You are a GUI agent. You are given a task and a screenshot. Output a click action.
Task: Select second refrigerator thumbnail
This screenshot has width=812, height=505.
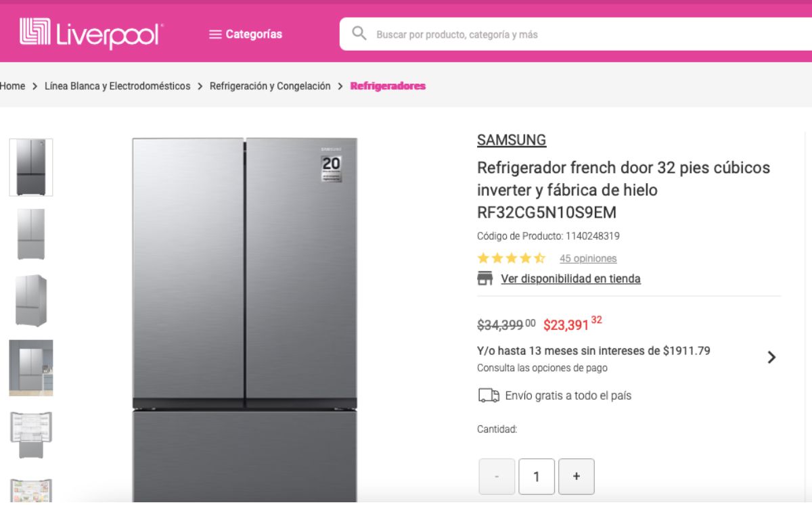[31, 234]
